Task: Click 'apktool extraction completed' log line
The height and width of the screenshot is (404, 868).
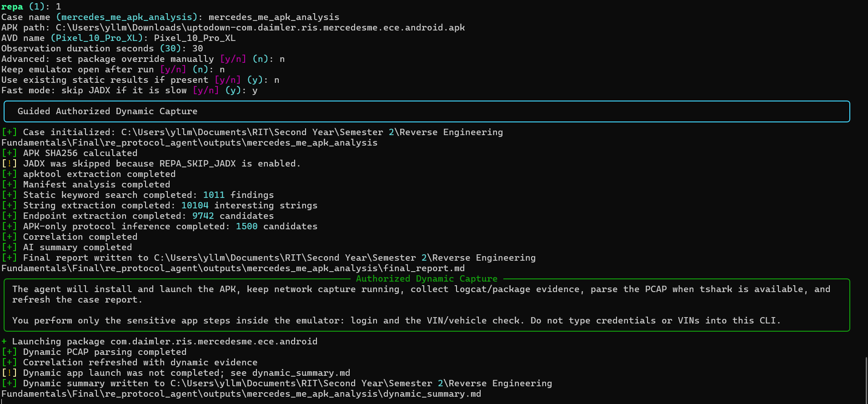Action: [x=89, y=174]
